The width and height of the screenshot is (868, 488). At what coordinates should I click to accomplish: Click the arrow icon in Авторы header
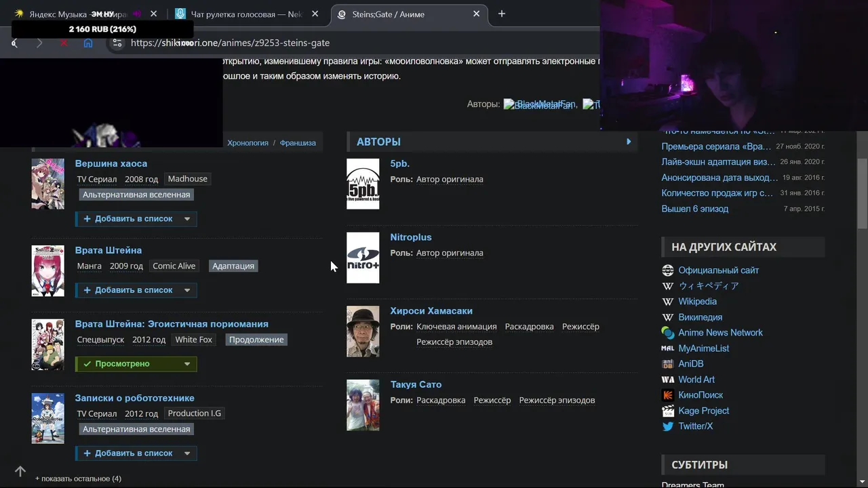(x=629, y=142)
